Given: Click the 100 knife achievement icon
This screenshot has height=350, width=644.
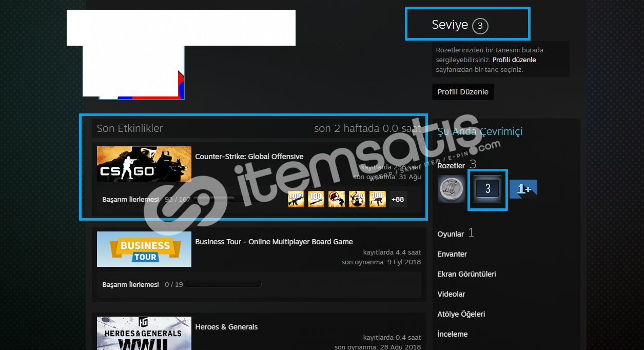Looking at the screenshot, I should pyautogui.click(x=316, y=199).
